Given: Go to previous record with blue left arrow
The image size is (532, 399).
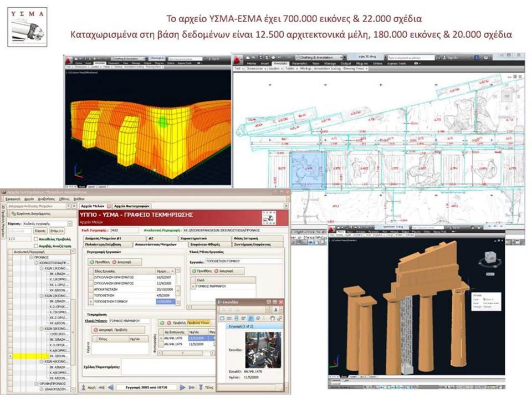Looking at the screenshot, I should 111,387.
